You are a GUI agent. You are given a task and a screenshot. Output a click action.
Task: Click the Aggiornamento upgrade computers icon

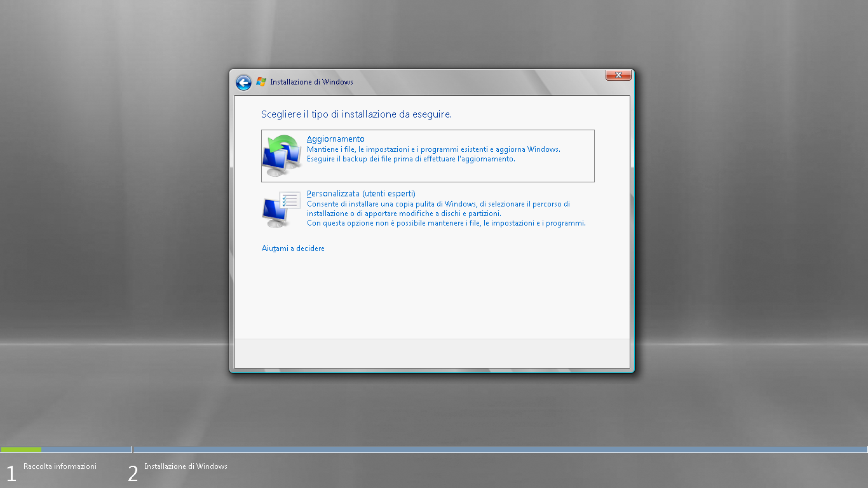(x=282, y=156)
